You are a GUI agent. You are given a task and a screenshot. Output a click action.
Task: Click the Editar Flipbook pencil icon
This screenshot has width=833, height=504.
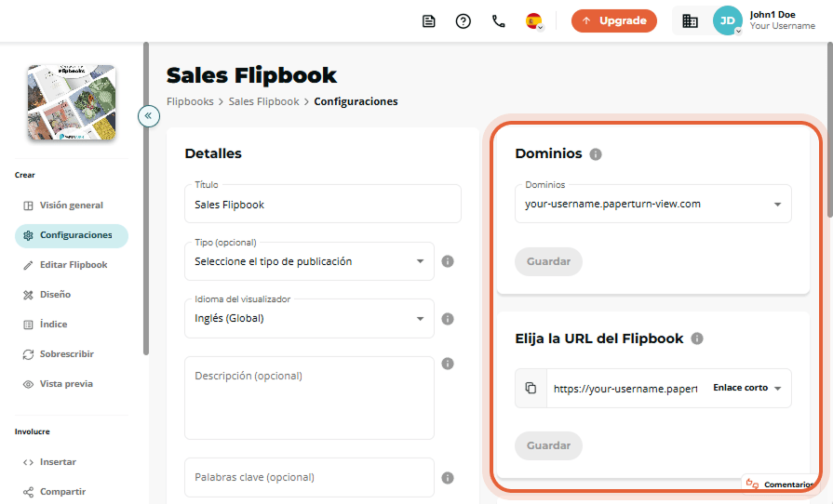(28, 265)
